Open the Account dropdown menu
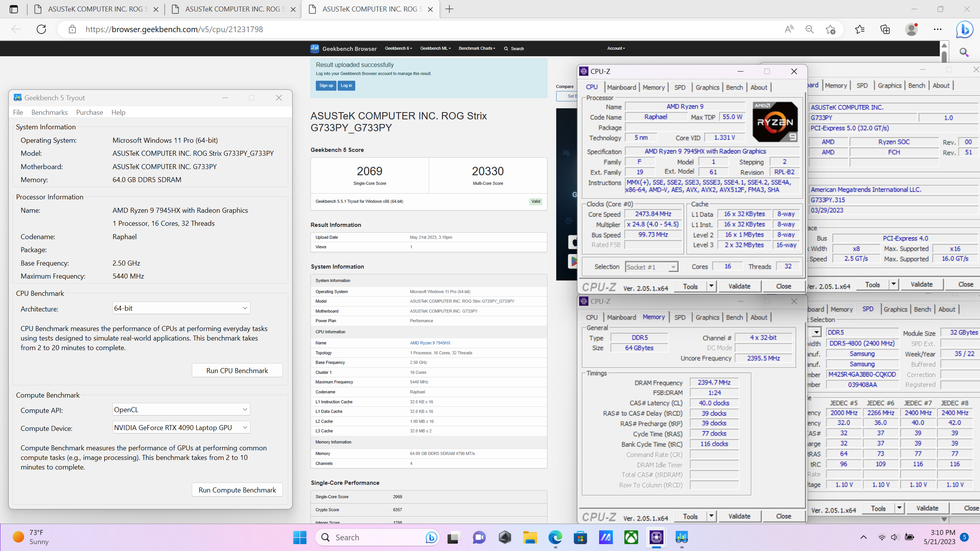Viewport: 980px width, 551px height. click(x=616, y=49)
